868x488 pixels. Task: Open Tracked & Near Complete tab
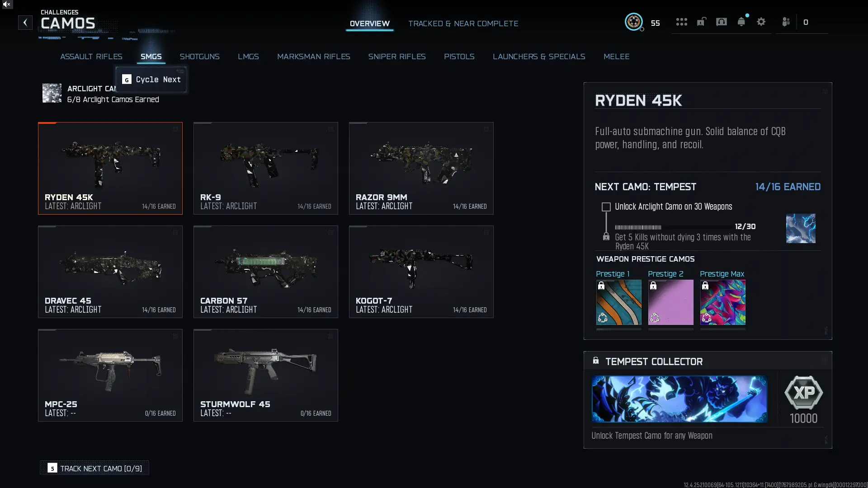tap(463, 23)
